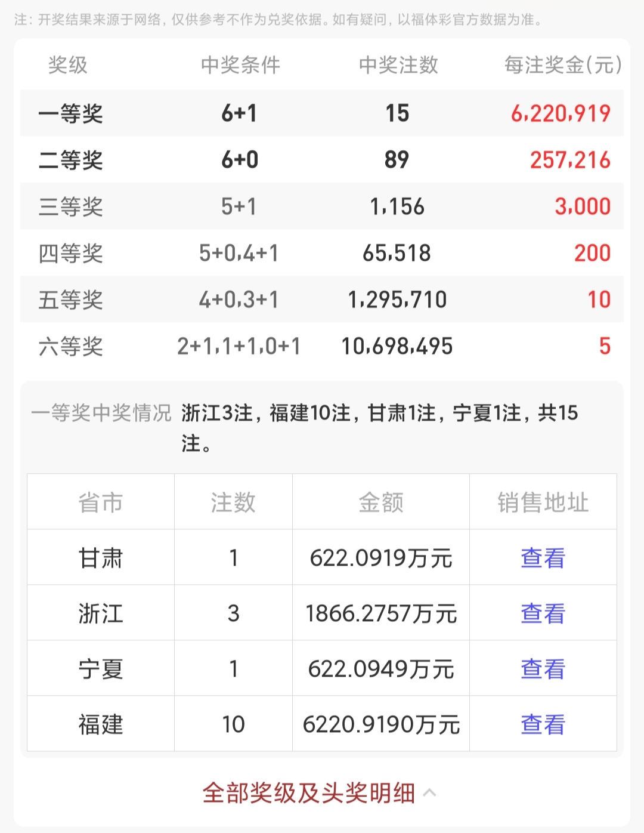Open 查看 link for 浙江 sales address
Screen dimensions: 644x833
(x=541, y=613)
